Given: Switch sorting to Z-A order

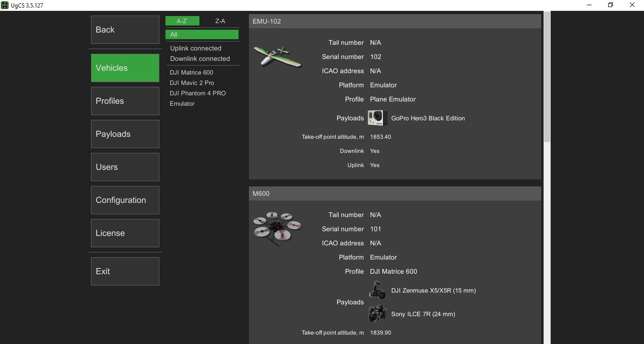Looking at the screenshot, I should click(x=220, y=21).
